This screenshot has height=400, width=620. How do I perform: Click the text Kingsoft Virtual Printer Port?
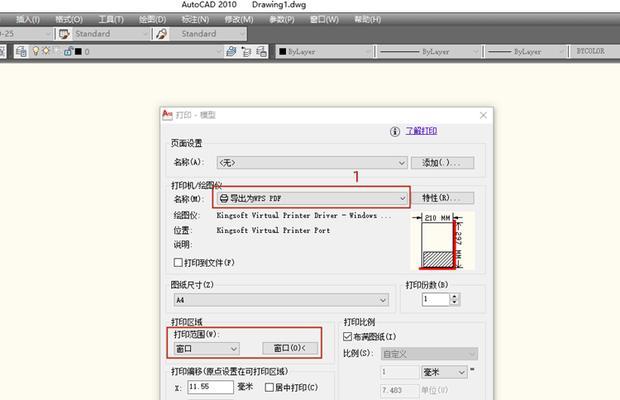point(273,230)
